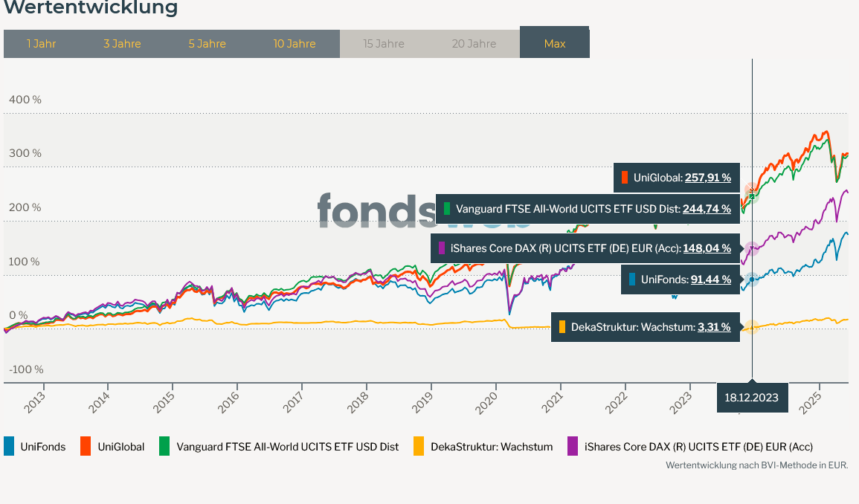
Task: Toggle Vanguard FTSE All-World legend label
Action: 287,447
